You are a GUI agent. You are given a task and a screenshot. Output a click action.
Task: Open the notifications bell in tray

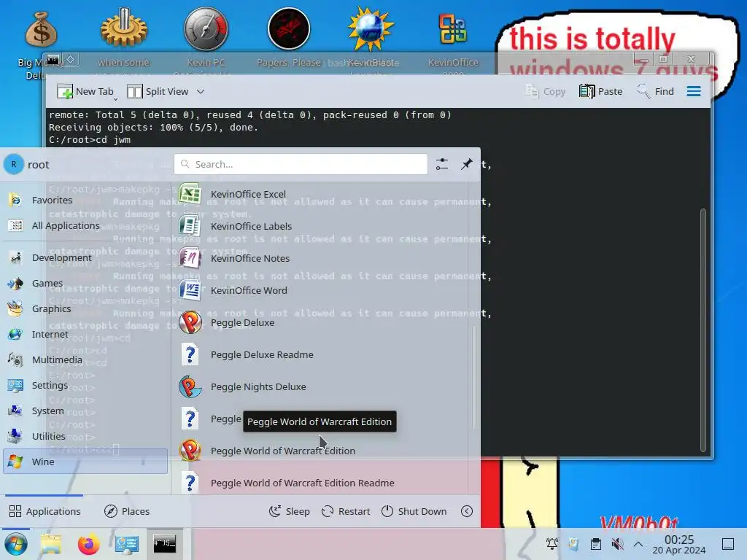[x=552, y=544]
